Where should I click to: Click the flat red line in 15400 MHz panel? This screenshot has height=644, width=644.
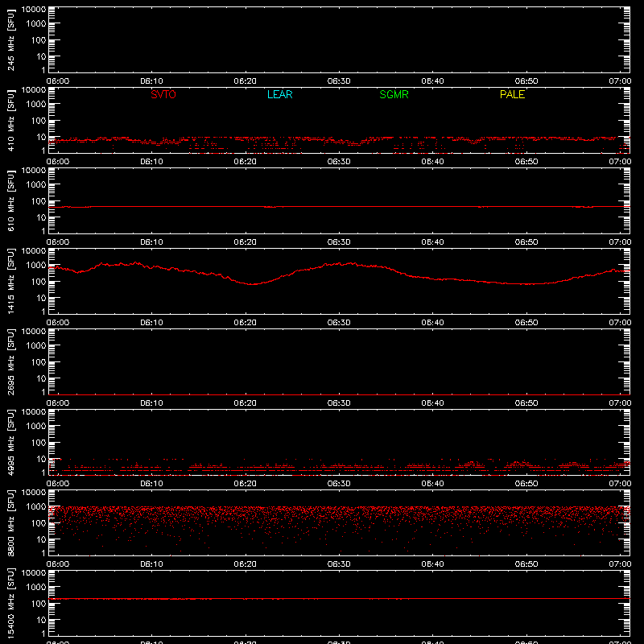coord(339,599)
